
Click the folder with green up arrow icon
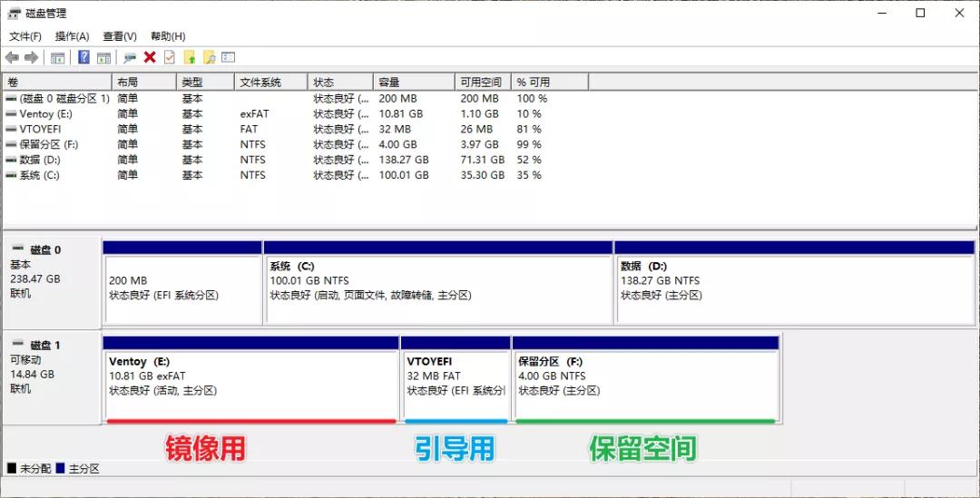point(190,57)
